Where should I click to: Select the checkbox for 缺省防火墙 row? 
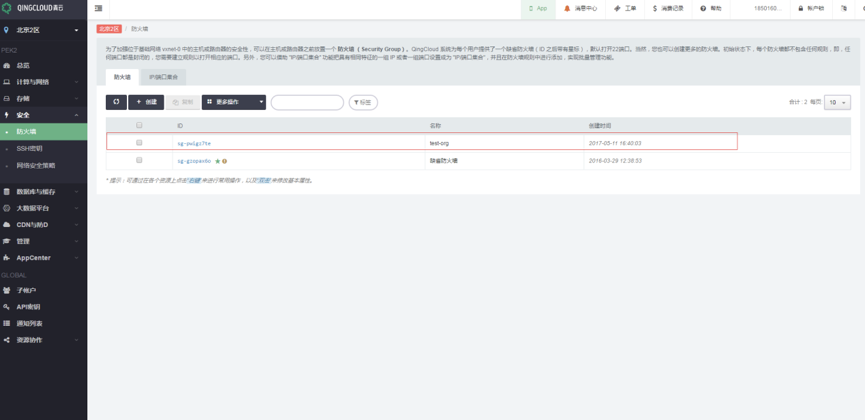(x=139, y=160)
